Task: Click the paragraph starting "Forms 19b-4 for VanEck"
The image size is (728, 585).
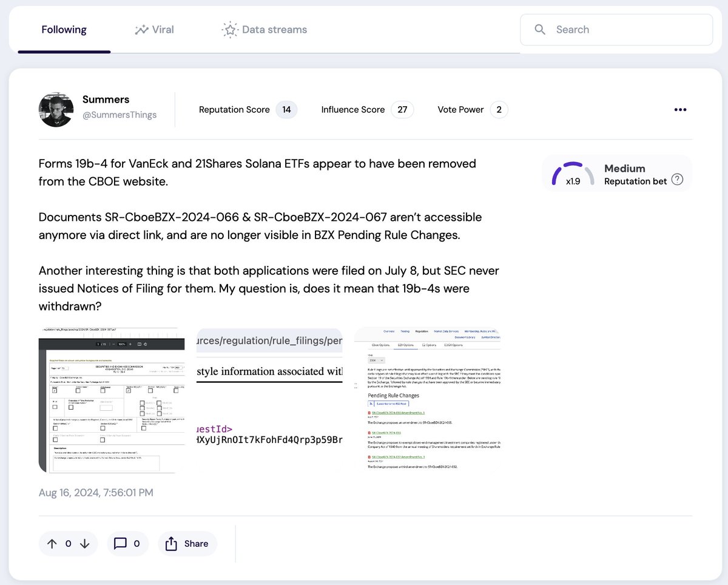Action: (x=257, y=172)
